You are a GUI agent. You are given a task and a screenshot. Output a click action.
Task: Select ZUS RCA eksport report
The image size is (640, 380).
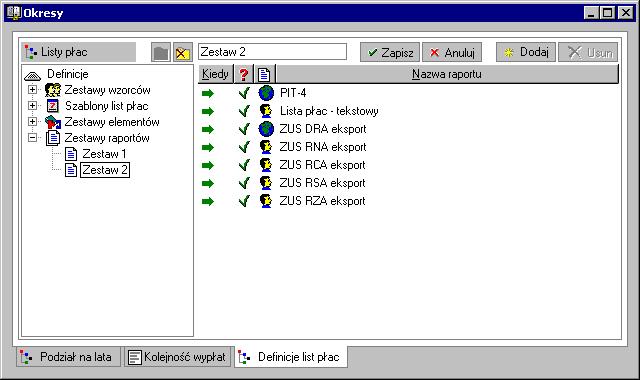(x=322, y=165)
